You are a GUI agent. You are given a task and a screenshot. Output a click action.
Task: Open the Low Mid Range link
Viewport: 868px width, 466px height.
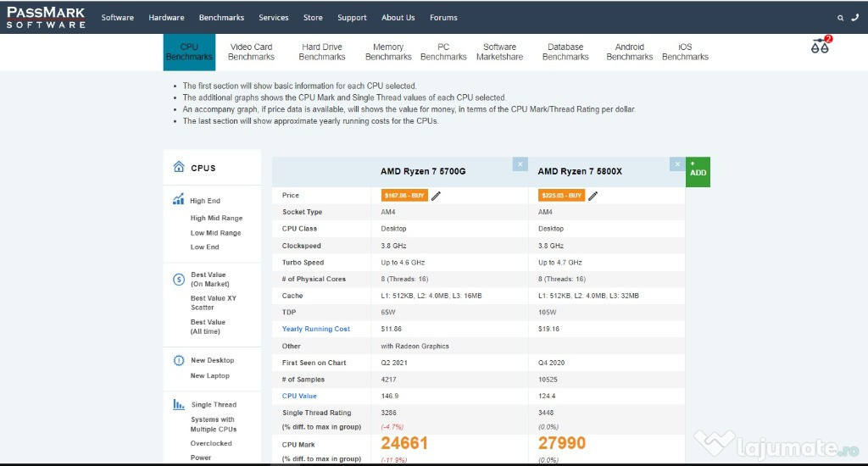tap(216, 233)
